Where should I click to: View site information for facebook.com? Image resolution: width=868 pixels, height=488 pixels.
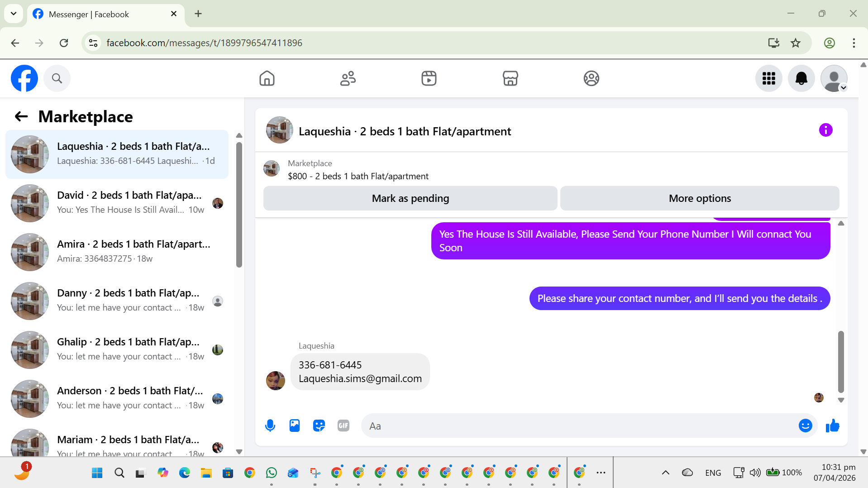tap(93, 43)
